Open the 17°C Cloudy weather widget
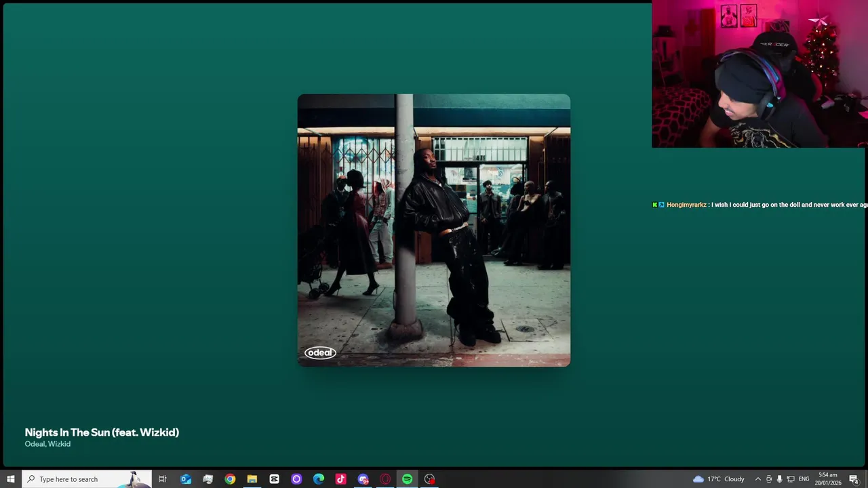Viewport: 868px width, 488px height. click(719, 479)
